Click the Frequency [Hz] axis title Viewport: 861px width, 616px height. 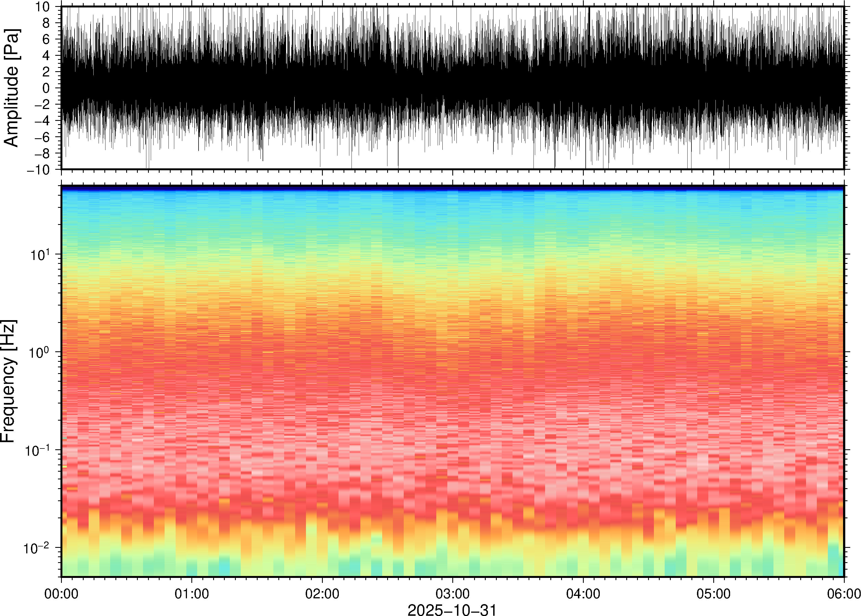pos(8,381)
